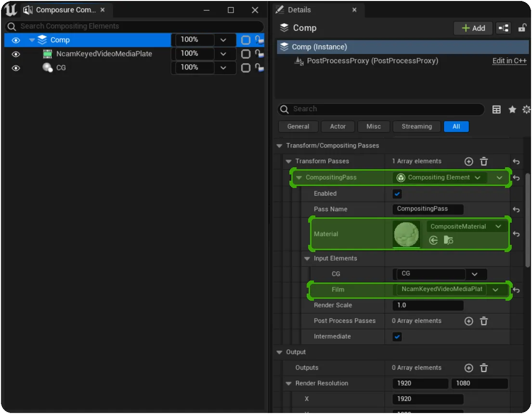
Task: Open the property matrix table view icon
Action: coord(496,109)
